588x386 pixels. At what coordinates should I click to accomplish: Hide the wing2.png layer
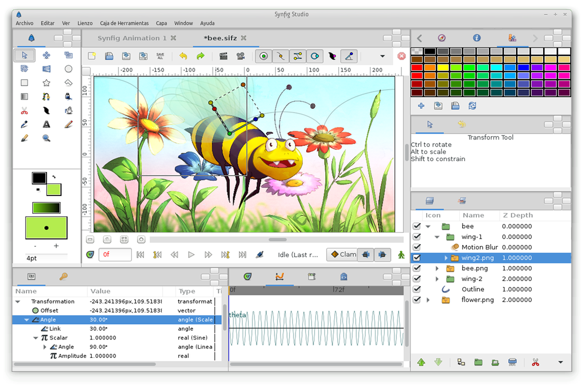416,258
